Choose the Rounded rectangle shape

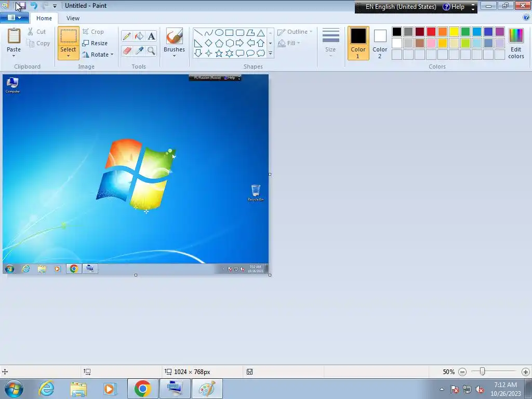point(240,33)
